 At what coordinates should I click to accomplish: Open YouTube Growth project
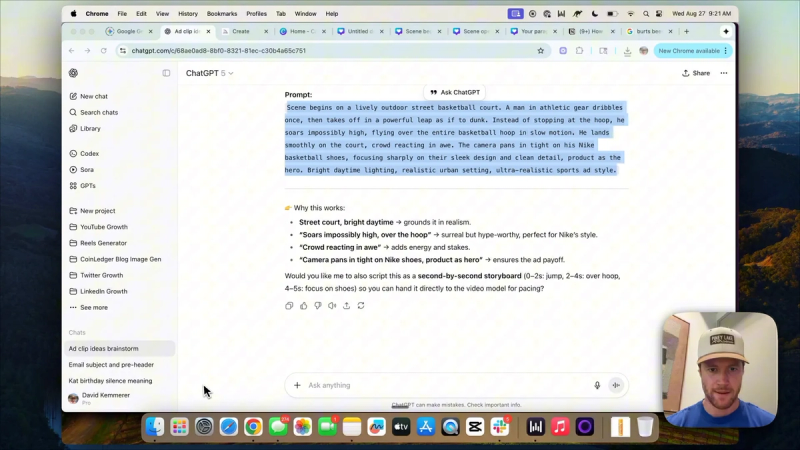pos(98,227)
